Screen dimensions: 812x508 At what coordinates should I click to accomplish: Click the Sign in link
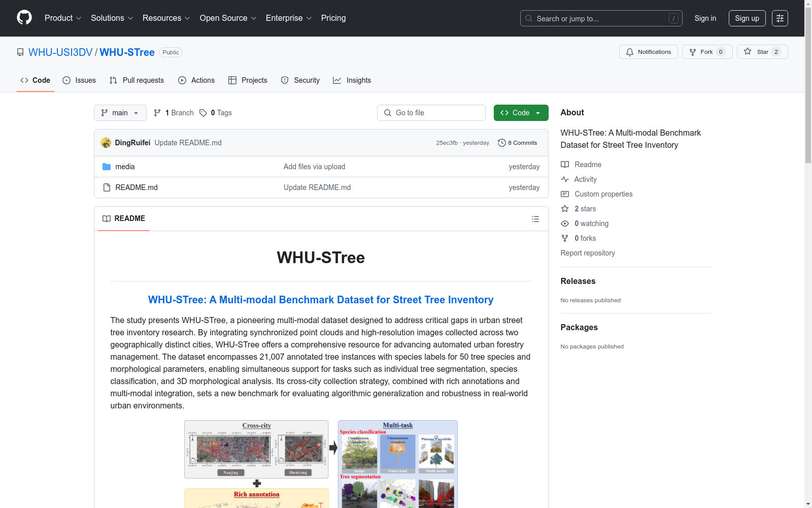point(705,18)
